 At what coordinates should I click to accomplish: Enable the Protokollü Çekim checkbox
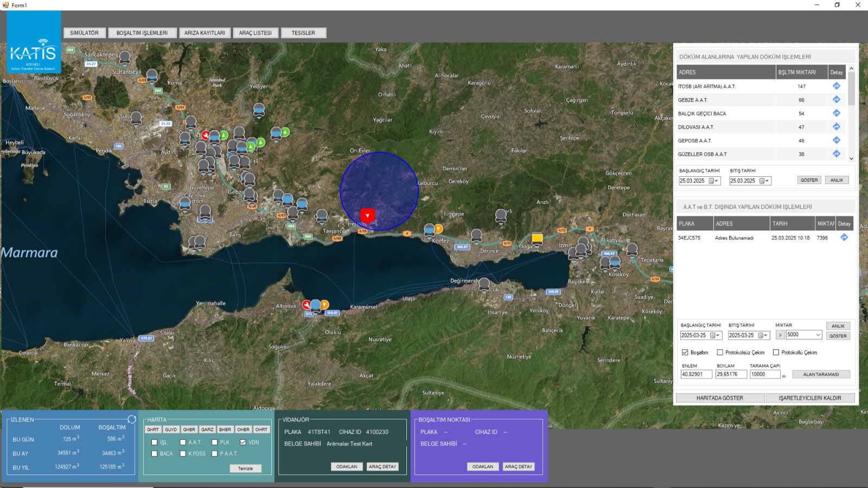776,352
